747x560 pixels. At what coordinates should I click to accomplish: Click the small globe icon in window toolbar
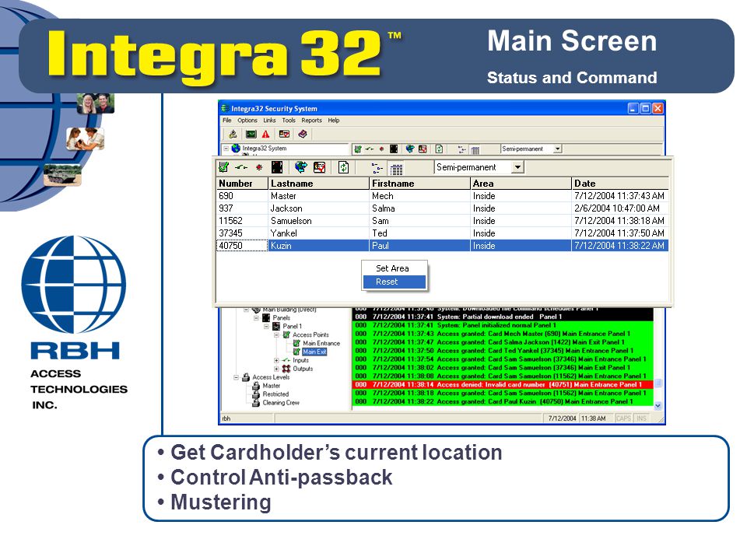coord(410,149)
